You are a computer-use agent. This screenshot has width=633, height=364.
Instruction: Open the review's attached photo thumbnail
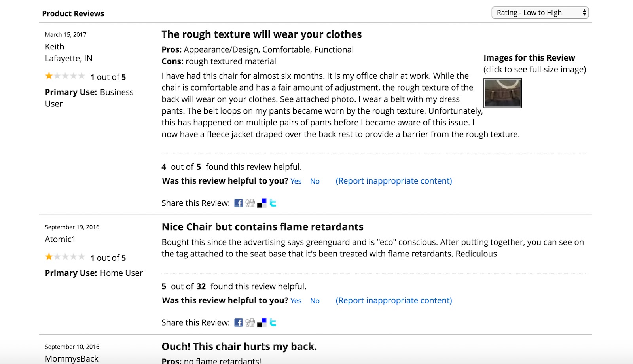(502, 93)
